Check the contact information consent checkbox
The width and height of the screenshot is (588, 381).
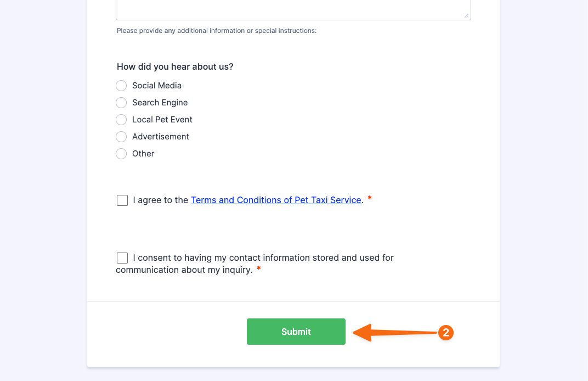[x=122, y=257]
